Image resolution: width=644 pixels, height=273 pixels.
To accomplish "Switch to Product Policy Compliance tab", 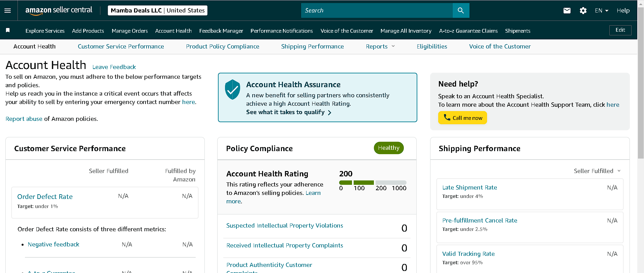I will point(223,46).
